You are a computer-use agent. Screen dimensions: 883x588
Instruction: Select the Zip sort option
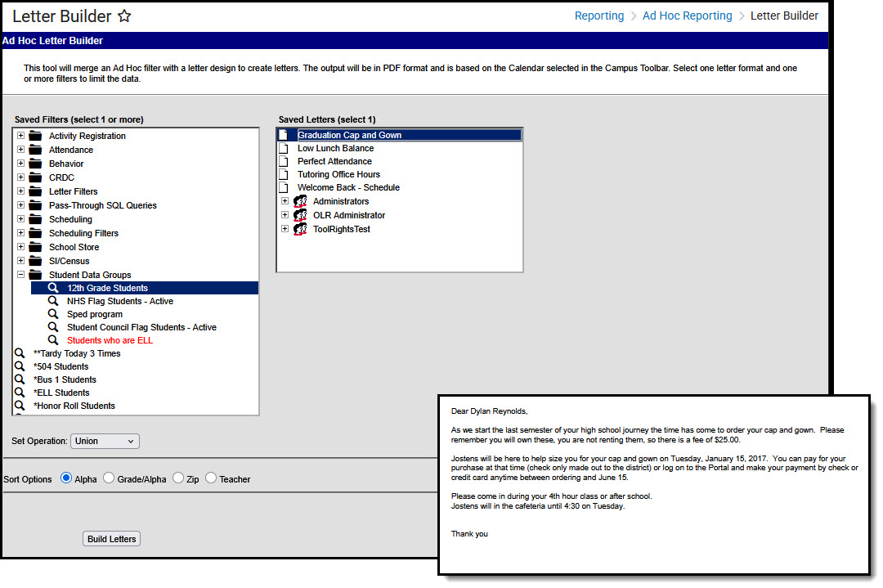[178, 478]
